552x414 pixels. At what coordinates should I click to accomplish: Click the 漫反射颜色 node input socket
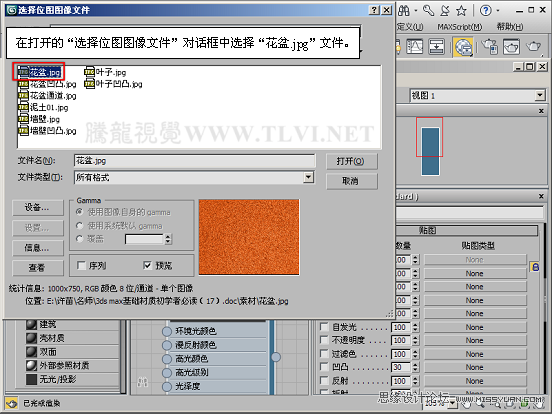(166, 345)
